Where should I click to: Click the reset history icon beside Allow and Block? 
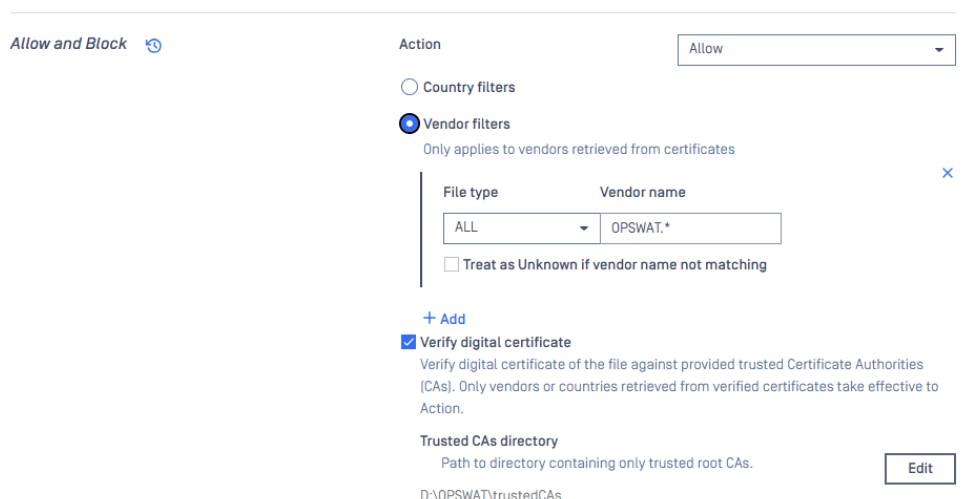point(154,46)
